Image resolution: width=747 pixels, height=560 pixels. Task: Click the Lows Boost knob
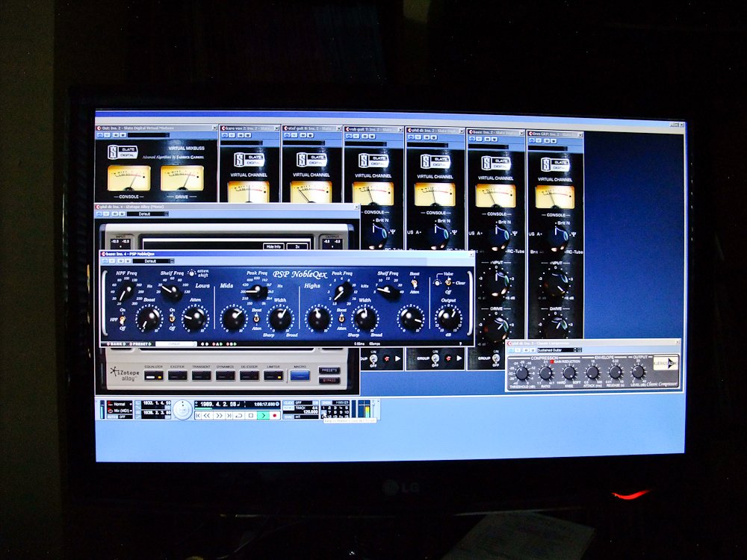tap(149, 319)
